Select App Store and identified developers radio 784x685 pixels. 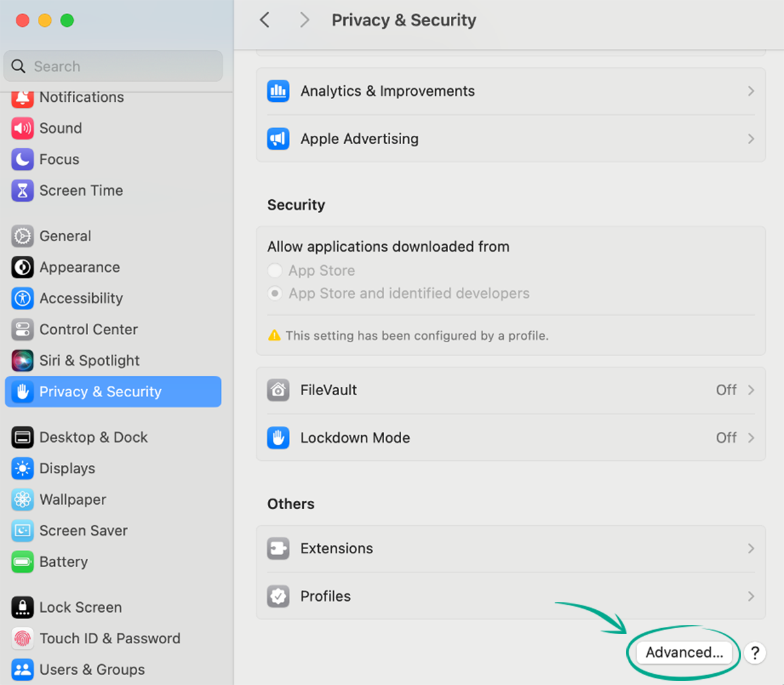point(275,294)
